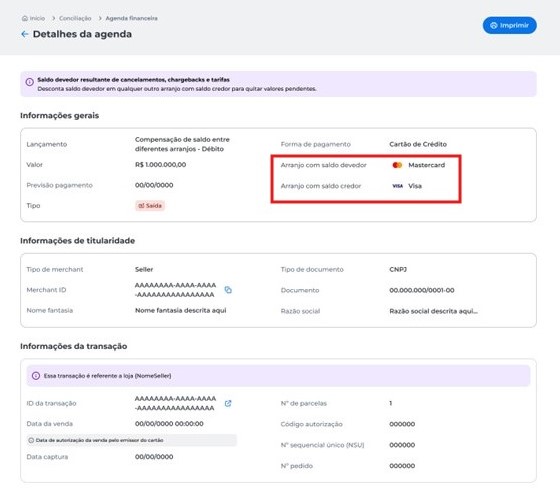Image resolution: width=560 pixels, height=491 pixels.
Task: Go back using the arrow beside Detalhes da agenda
Action: [25, 34]
